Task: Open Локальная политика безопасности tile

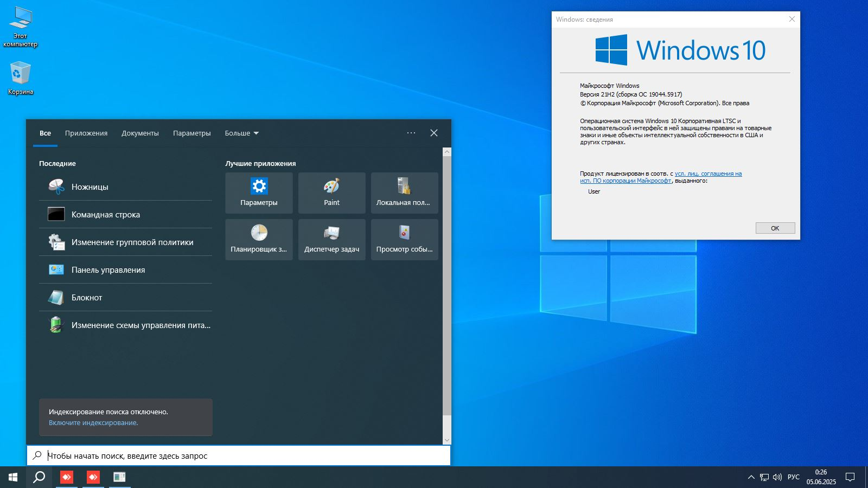Action: [404, 192]
